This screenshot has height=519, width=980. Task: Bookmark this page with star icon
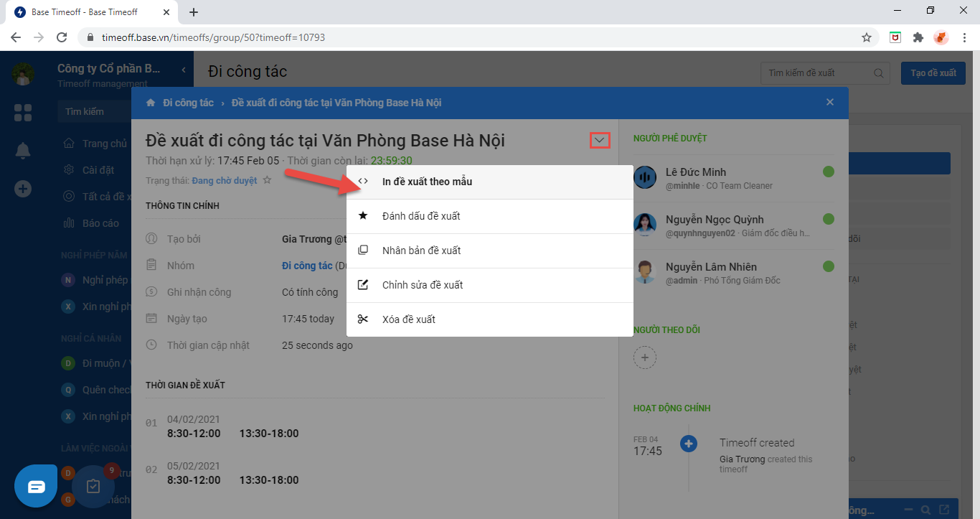867,37
